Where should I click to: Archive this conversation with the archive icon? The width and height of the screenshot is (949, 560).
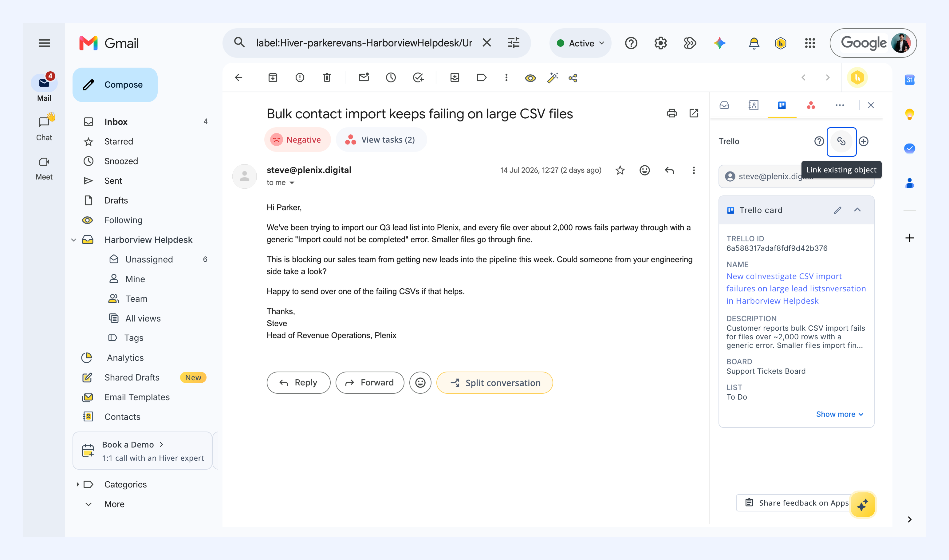tap(273, 78)
